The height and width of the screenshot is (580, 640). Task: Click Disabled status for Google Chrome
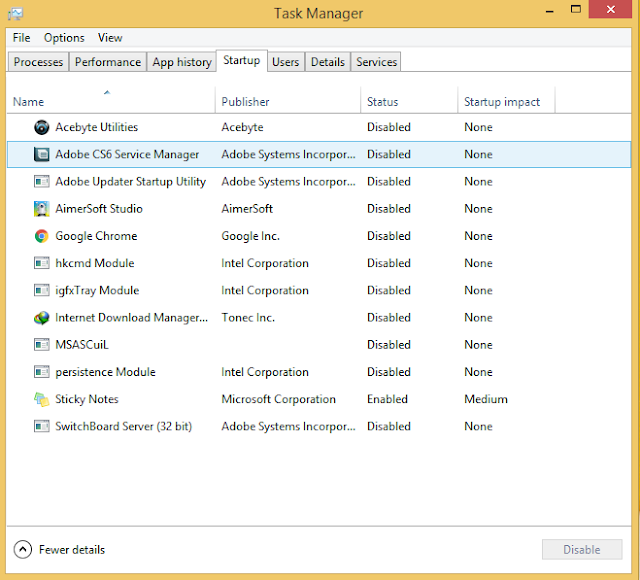point(389,236)
